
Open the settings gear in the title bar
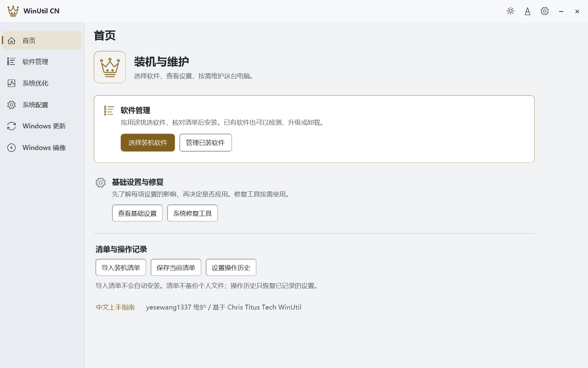point(545,11)
